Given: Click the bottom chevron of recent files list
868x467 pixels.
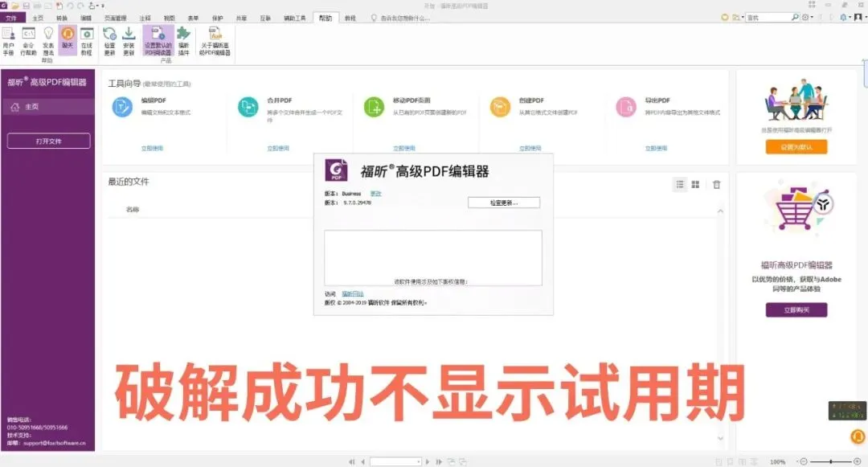Looking at the screenshot, I should (720, 438).
